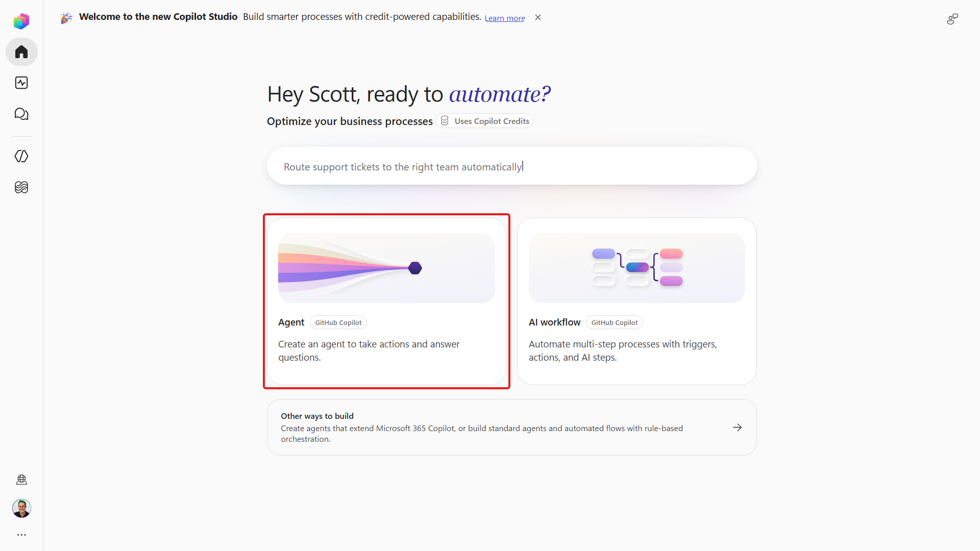Select the AI workflow card

(x=637, y=301)
